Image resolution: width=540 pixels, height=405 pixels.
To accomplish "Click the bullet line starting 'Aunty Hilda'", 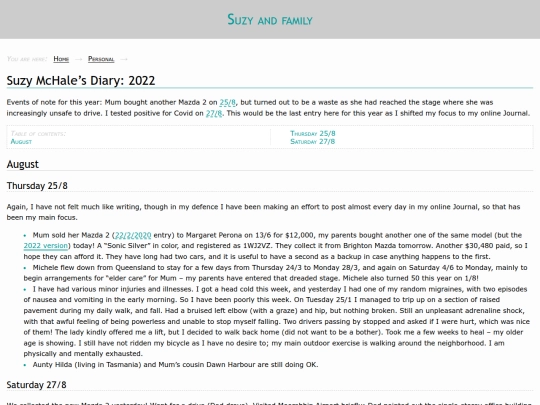I will tap(175, 365).
